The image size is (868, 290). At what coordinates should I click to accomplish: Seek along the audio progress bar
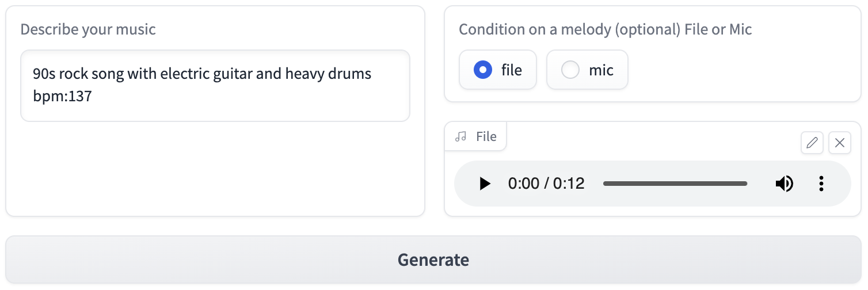click(x=675, y=184)
